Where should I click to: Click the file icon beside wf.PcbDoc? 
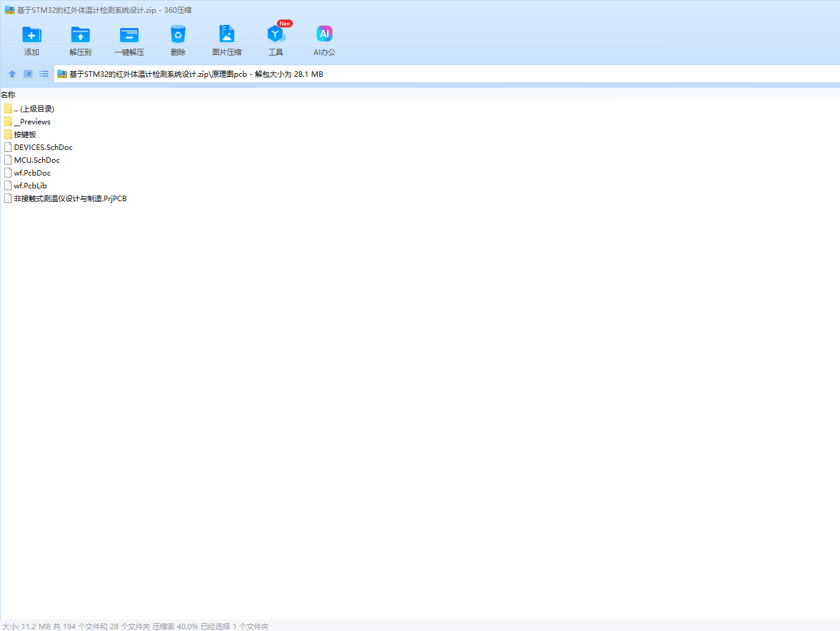[x=8, y=173]
